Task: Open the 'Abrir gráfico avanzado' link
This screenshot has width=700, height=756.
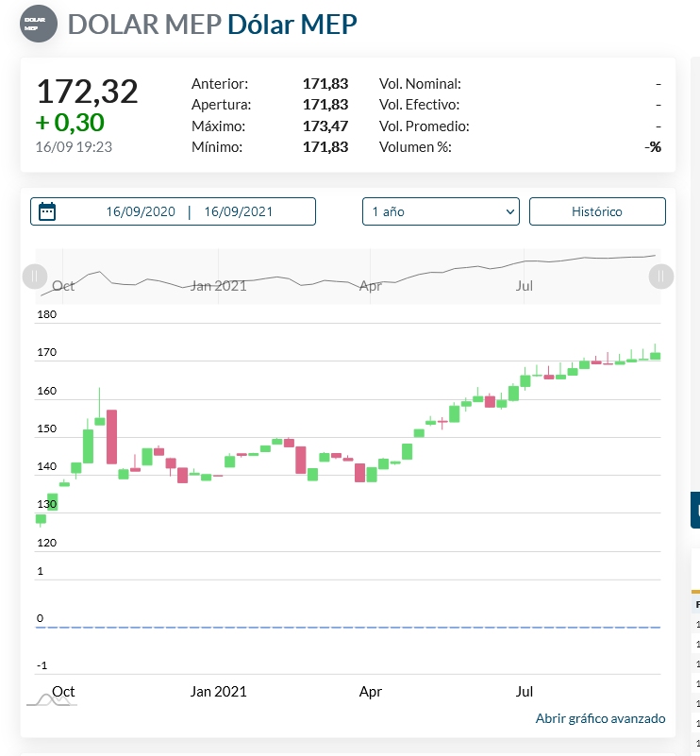Action: tap(600, 718)
